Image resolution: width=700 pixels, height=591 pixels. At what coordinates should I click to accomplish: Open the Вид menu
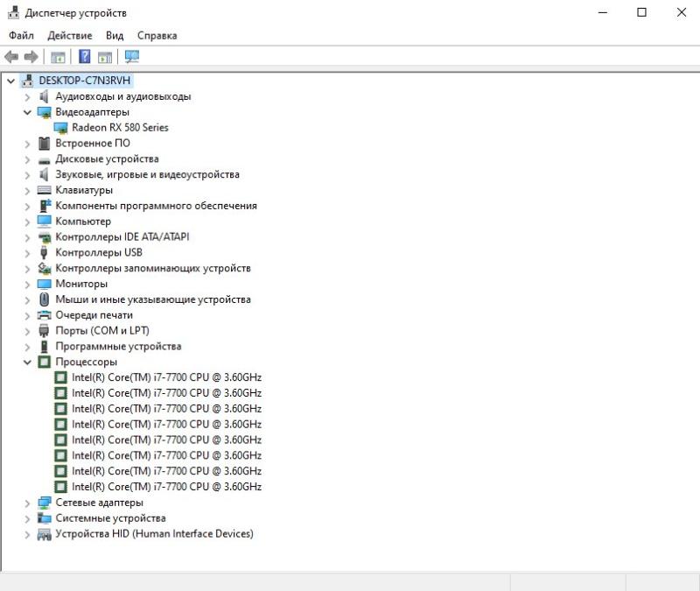click(115, 35)
